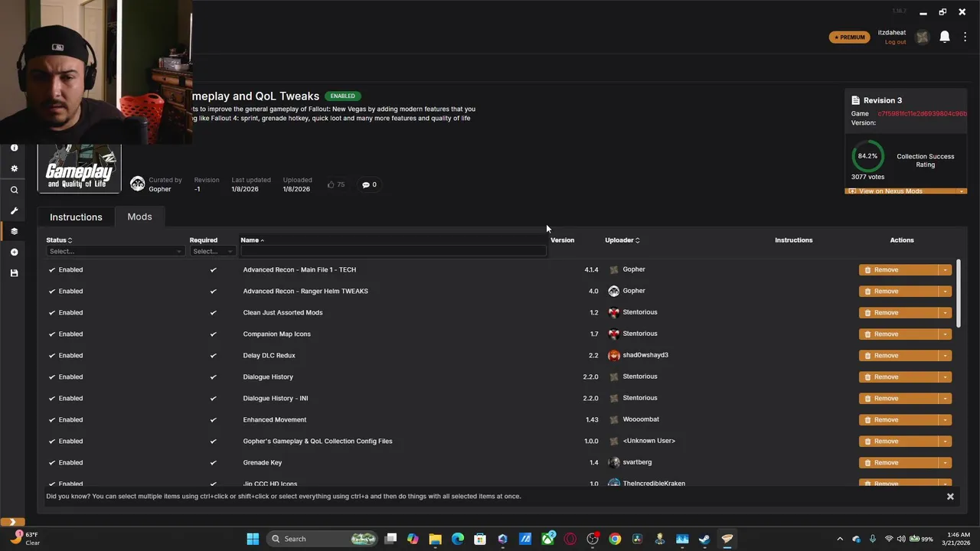Remove the Companion Map Icons mod
This screenshot has height=551, width=980.
pyautogui.click(x=899, y=334)
